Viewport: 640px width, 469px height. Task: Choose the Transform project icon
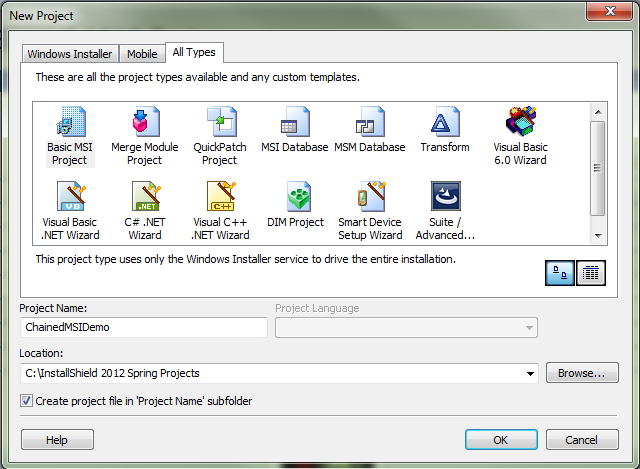pos(445,124)
